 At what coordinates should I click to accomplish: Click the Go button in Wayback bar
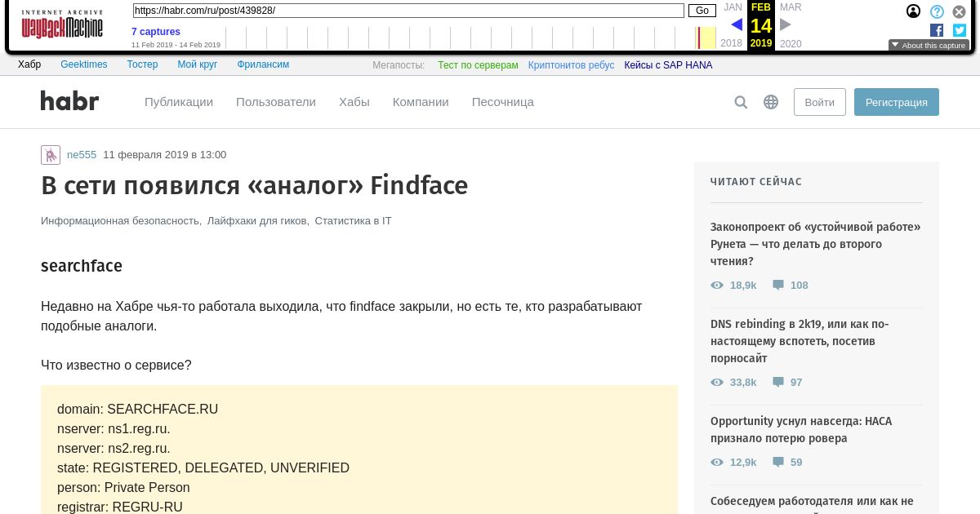click(702, 11)
